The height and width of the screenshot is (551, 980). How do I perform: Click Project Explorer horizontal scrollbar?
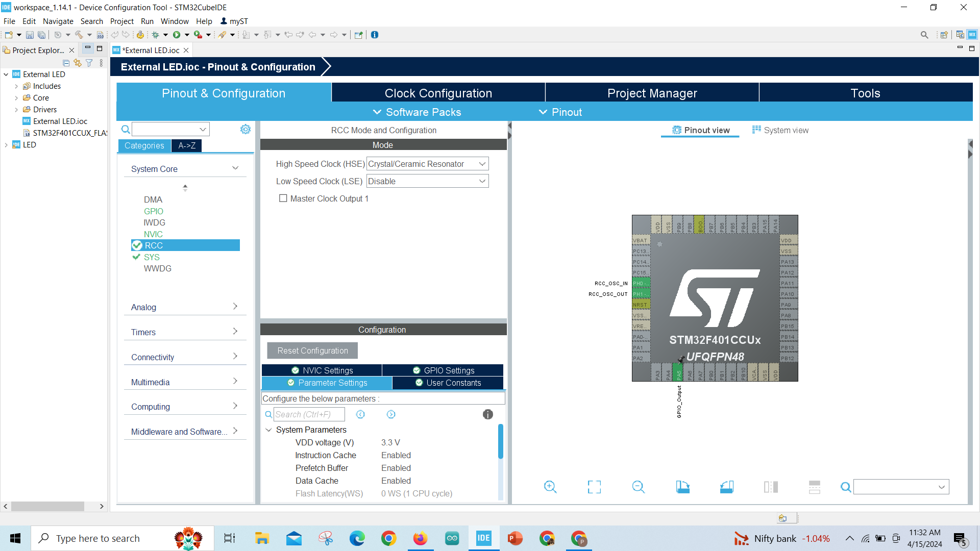click(x=47, y=506)
